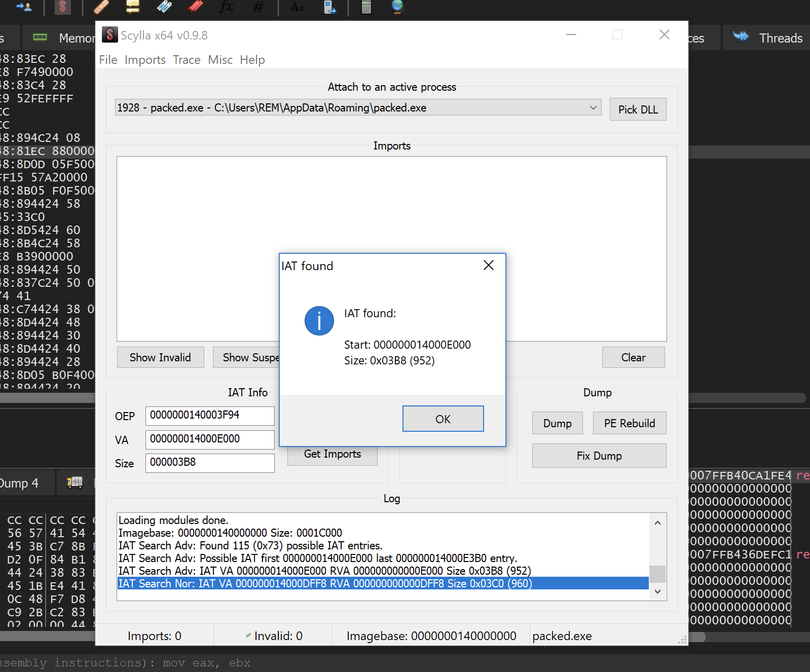Click the Pick DLL button
This screenshot has width=810, height=672.
click(638, 109)
